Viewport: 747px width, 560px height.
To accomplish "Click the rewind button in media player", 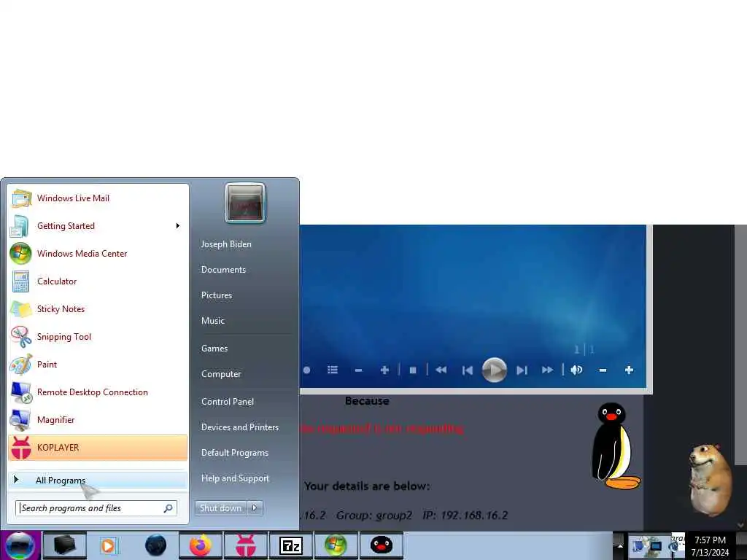I will 441,370.
